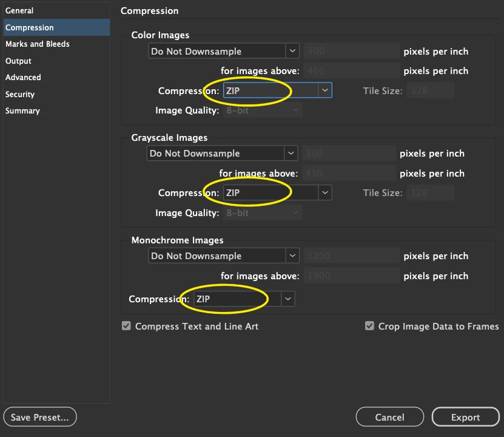This screenshot has width=504, height=437.
Task: Open the Color Images downsampling dropdown
Action: [x=223, y=51]
